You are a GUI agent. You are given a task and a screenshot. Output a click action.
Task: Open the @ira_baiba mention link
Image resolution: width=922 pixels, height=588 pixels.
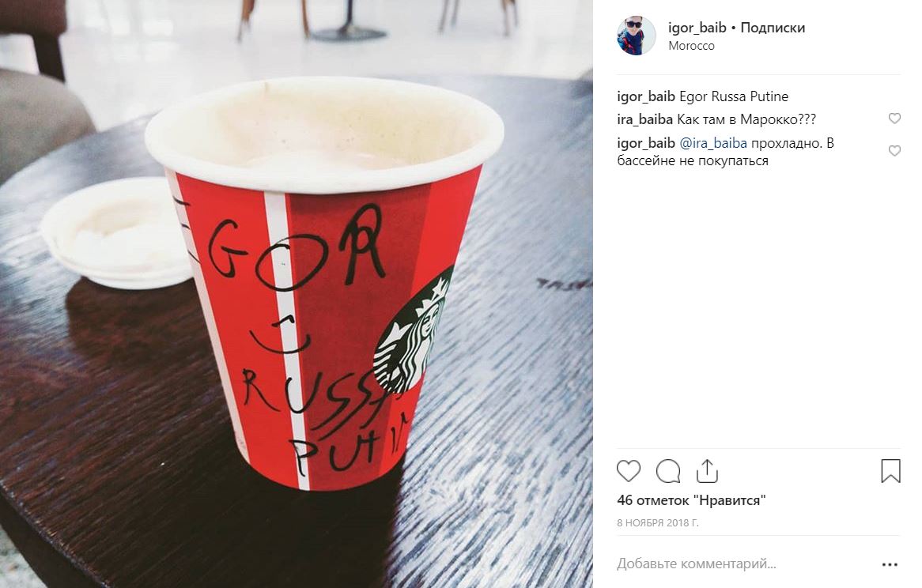pyautogui.click(x=713, y=143)
